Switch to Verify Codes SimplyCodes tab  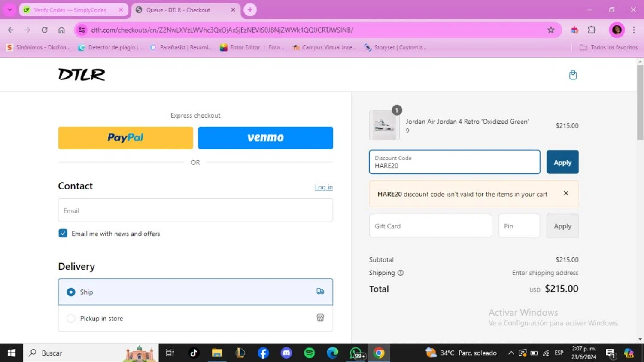(x=73, y=10)
